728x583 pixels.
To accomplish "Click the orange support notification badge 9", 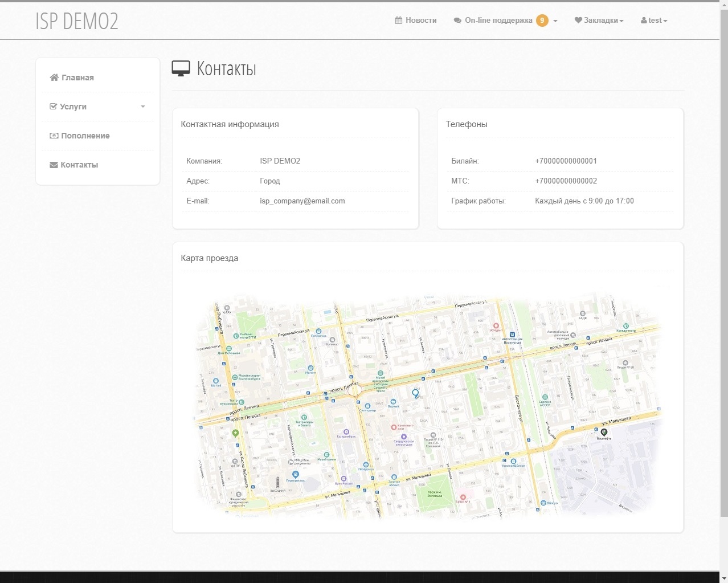I will click(542, 21).
